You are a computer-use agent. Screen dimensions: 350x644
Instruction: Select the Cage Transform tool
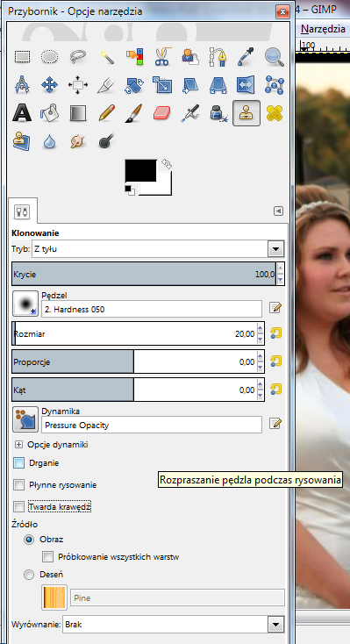(x=274, y=85)
